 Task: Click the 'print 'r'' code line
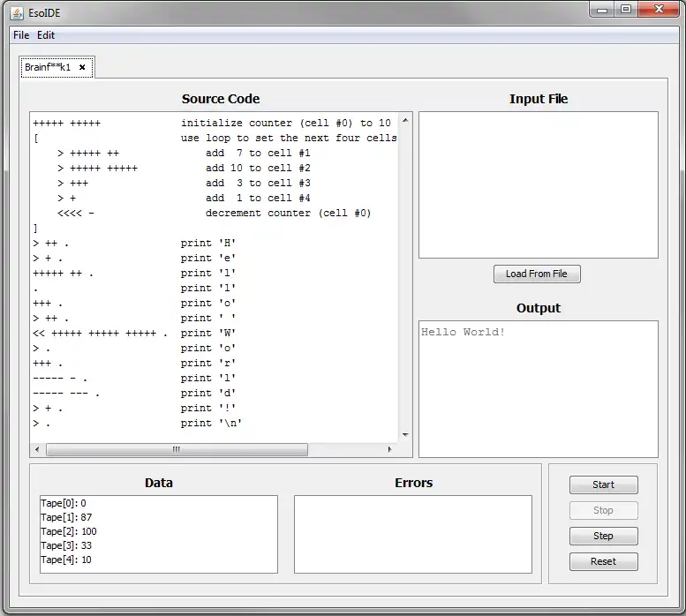(x=208, y=364)
